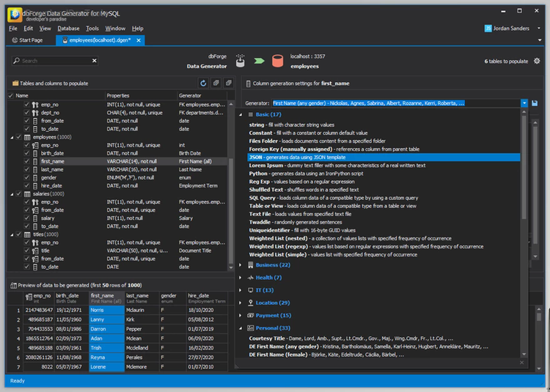Collapse the Personal (33) generator group
This screenshot has width=550, height=392.
tap(241, 328)
